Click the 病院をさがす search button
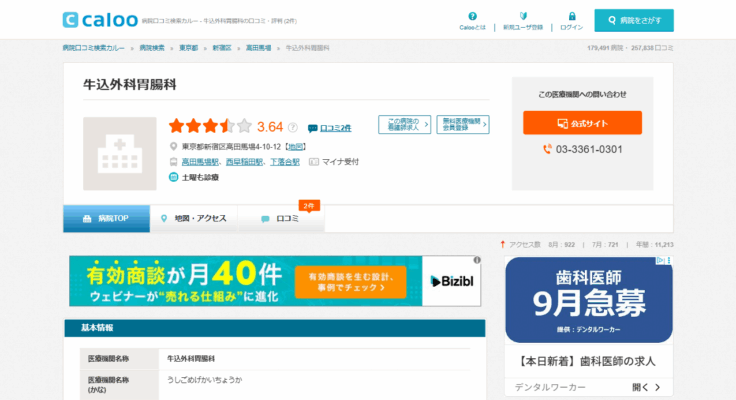This screenshot has height=400, width=736. tap(633, 20)
